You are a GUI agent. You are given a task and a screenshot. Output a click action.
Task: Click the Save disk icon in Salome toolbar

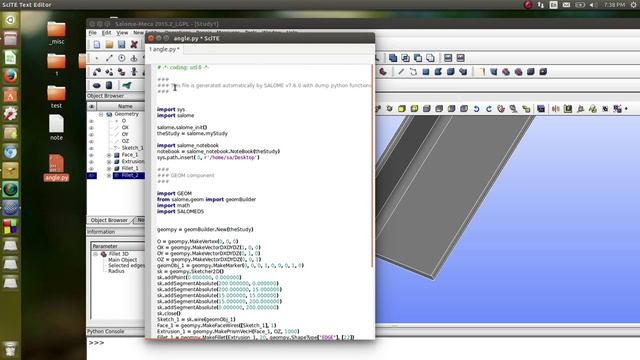121,44
